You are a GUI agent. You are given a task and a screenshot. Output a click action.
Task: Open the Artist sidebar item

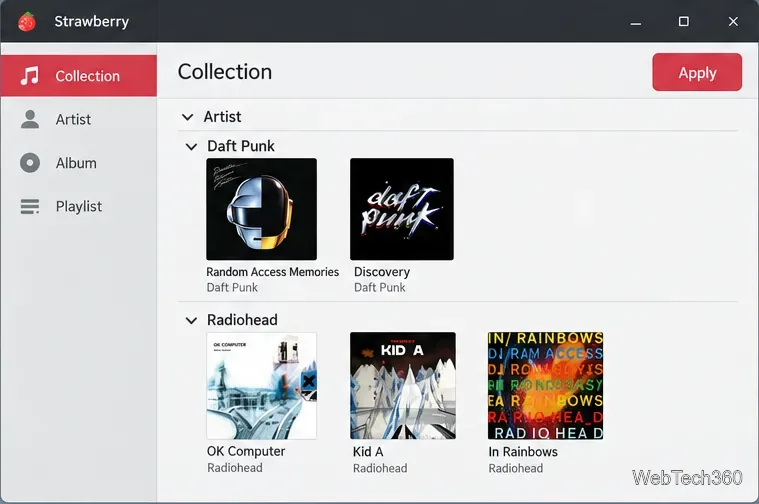[78, 119]
